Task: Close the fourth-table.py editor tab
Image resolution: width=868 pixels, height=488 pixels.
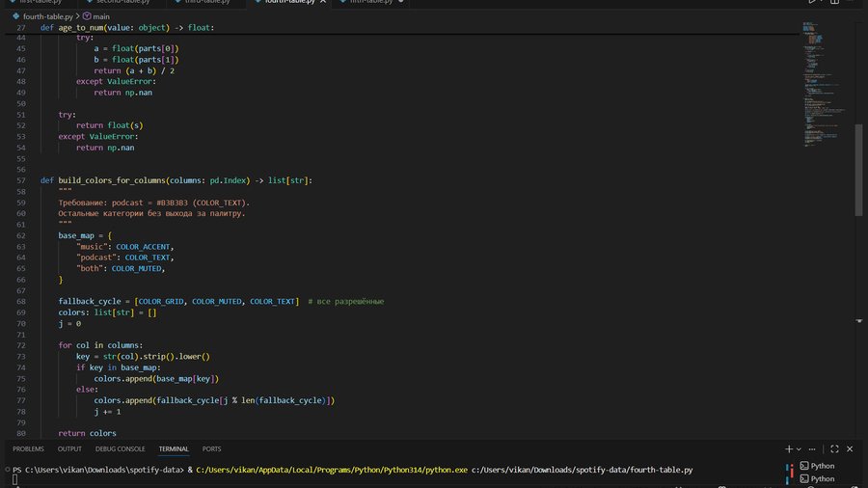Action: coord(321,2)
